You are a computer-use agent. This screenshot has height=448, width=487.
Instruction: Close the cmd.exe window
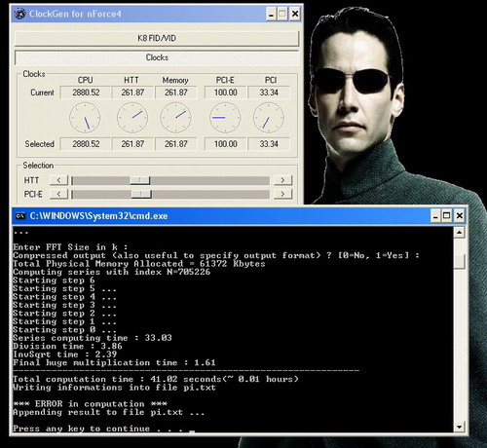coord(460,216)
